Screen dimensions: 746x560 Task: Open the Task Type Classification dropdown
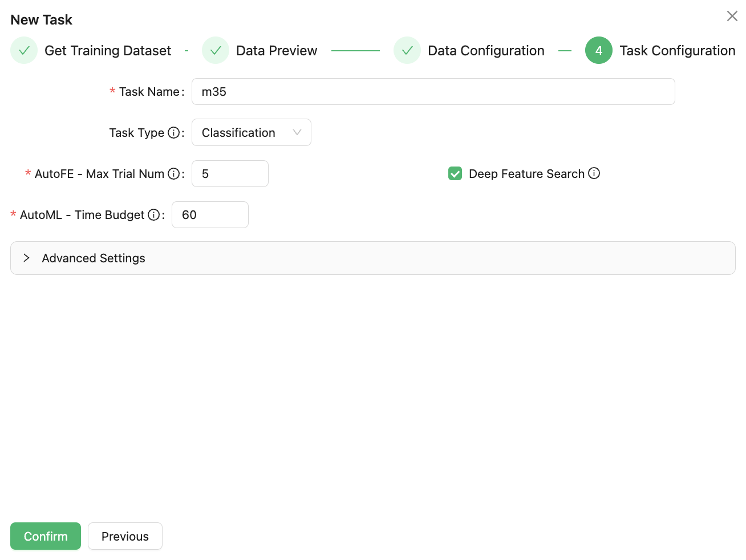(x=251, y=133)
